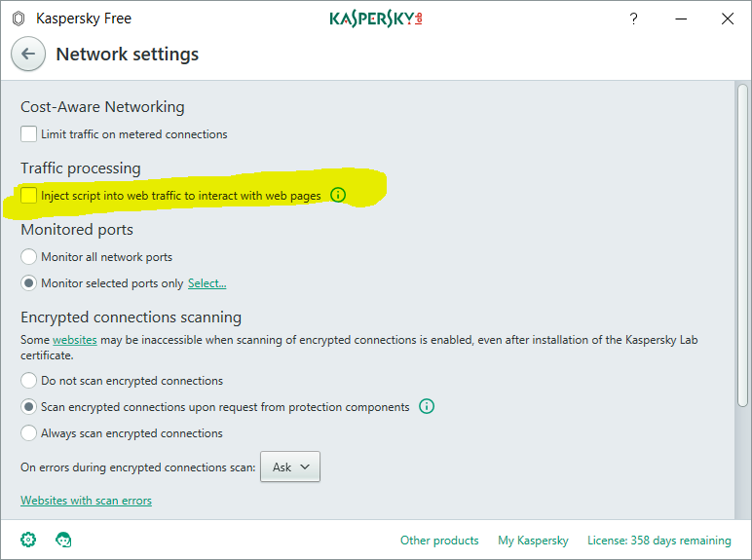Click info icon beside Inject script option
Viewport: 752px width, 560px height.
[338, 196]
